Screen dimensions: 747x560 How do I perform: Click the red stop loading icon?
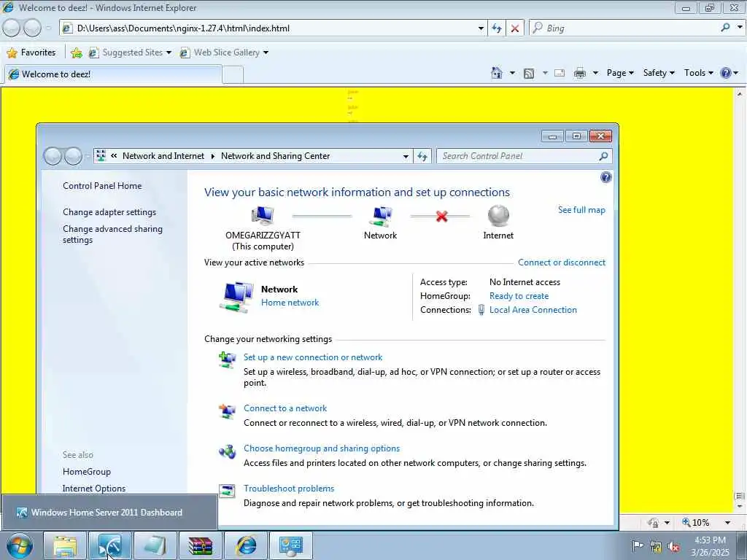point(514,28)
